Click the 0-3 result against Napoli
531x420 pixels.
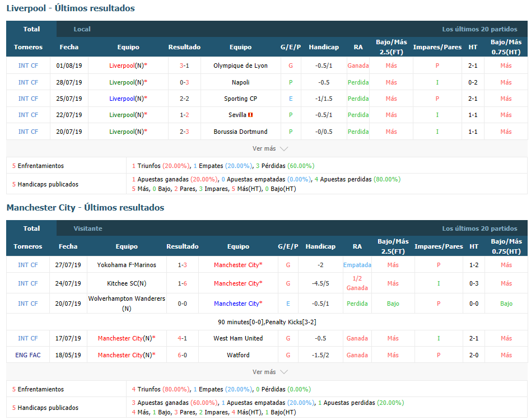pos(184,82)
